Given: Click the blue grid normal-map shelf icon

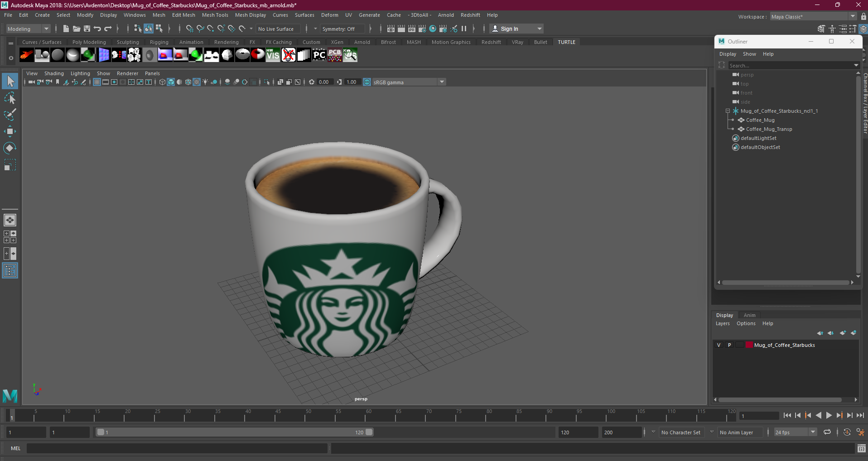Looking at the screenshot, I should pyautogui.click(x=104, y=55).
